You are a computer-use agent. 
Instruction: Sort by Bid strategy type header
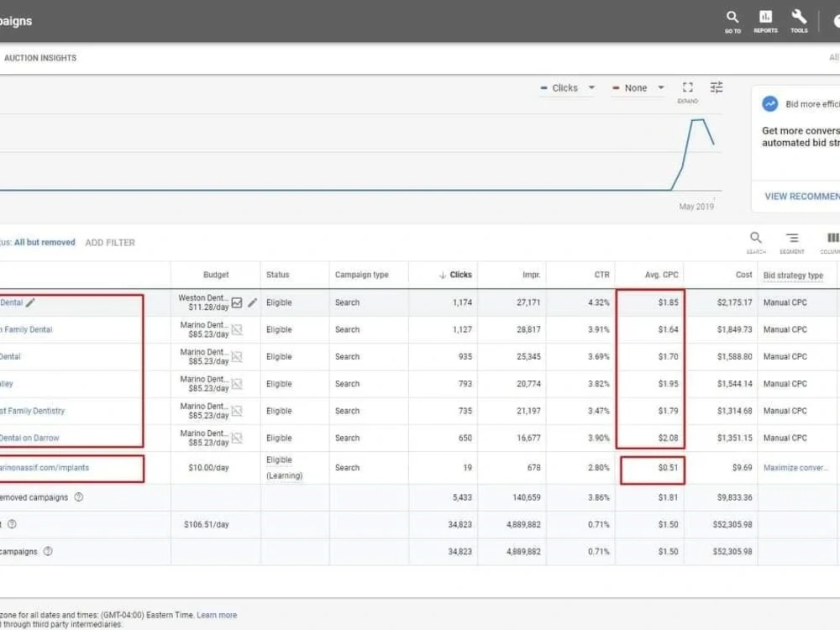point(793,276)
